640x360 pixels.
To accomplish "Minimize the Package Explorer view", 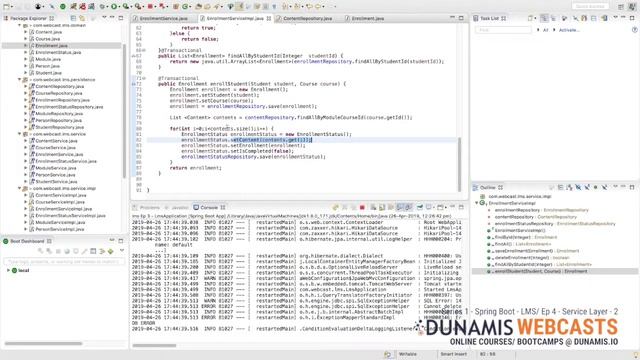I will pos(112,18).
